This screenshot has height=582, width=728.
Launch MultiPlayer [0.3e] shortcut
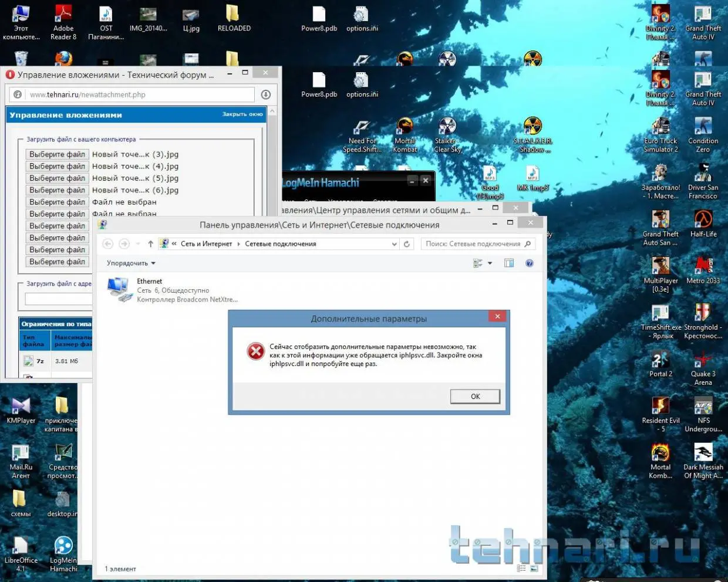[660, 275]
